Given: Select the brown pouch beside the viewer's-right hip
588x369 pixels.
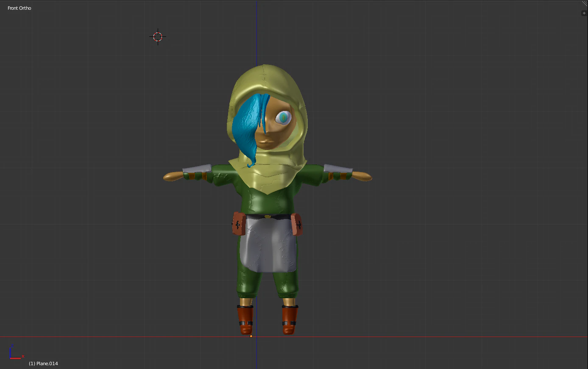Looking at the screenshot, I should [297, 224].
